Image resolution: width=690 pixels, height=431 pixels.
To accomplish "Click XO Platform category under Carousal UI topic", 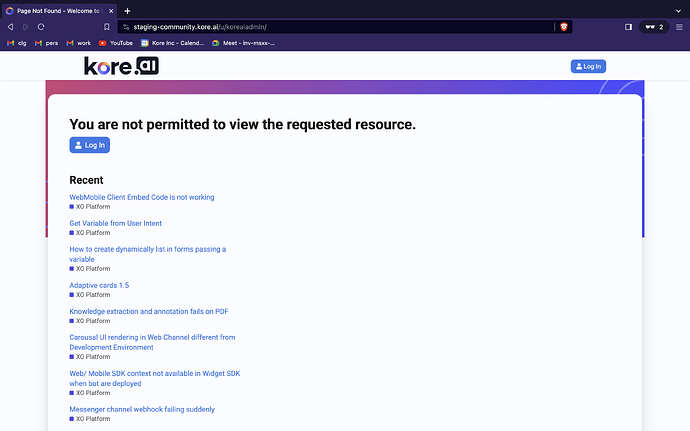I will click(90, 357).
